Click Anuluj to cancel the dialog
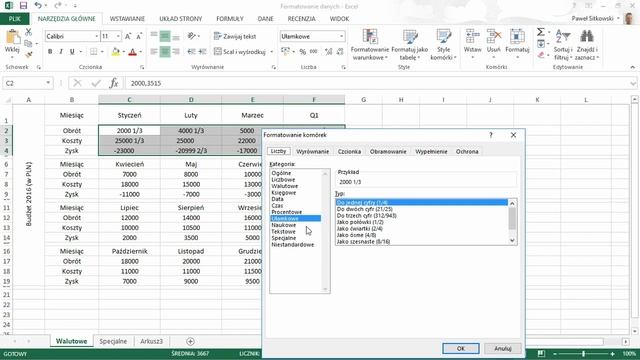Viewport: 640px width, 360px height. [502, 349]
